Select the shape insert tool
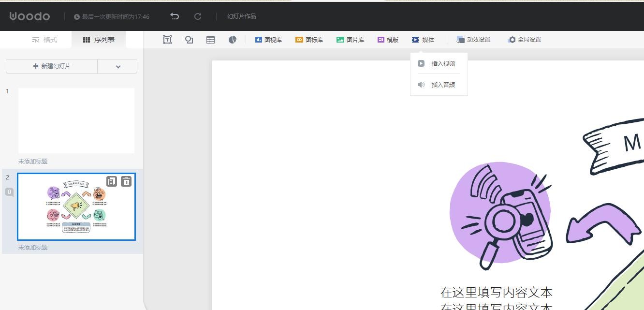Image resolution: width=644 pixels, height=310 pixels. (x=189, y=40)
